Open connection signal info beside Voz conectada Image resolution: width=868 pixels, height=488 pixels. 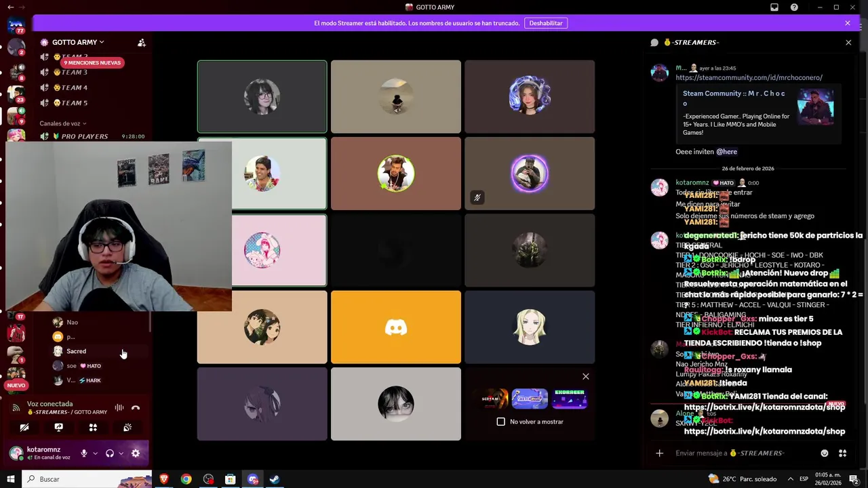[16, 408]
